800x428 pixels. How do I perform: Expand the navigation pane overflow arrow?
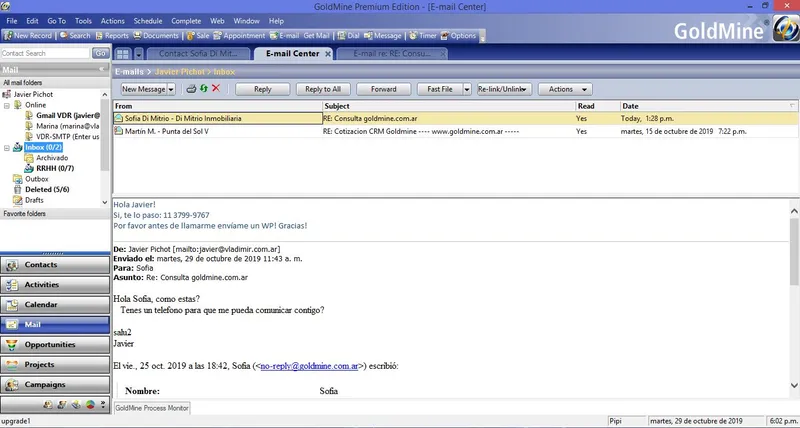(103, 405)
